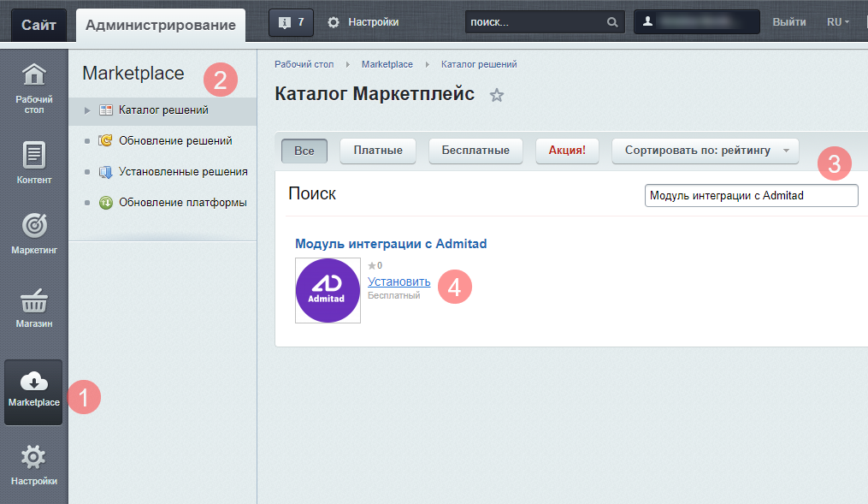
Task: Click the Установить link for Admitad module
Action: pos(399,282)
